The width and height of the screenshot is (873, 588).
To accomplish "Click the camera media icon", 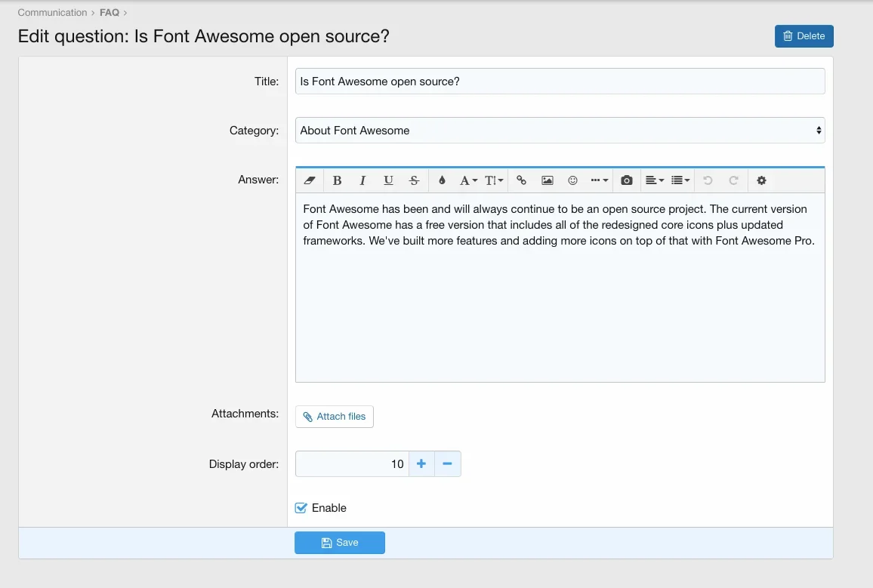I will click(626, 180).
